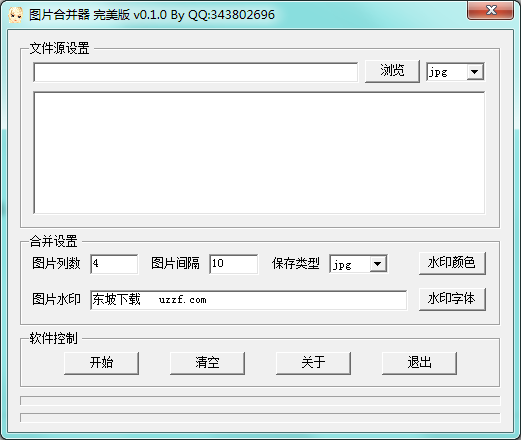521x440 pixels.
Task: Click the 合并设置 group title
Action: pos(53,241)
